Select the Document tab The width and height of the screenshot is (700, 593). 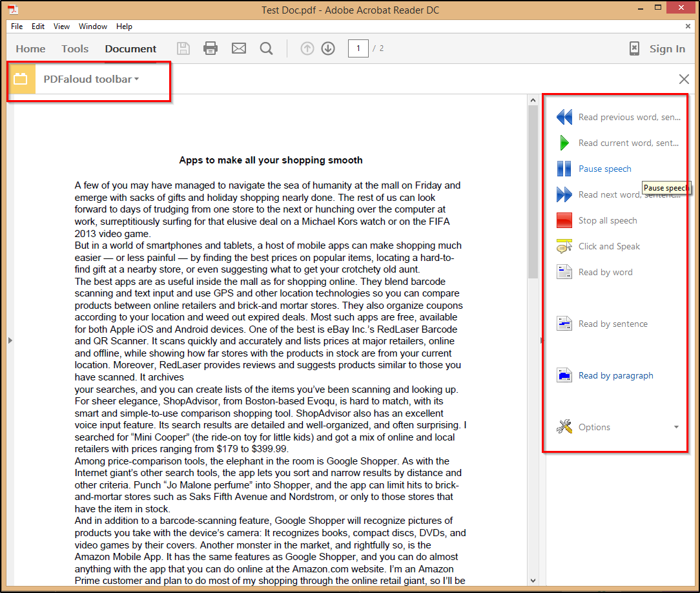pos(130,48)
